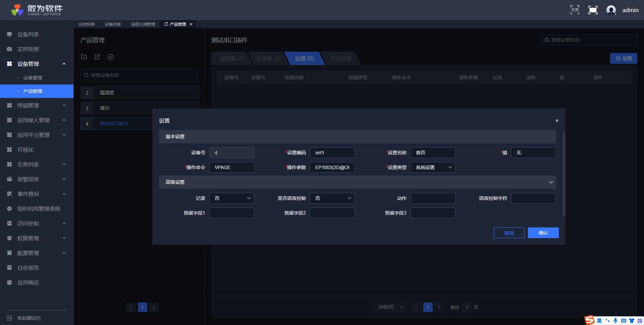Click the dialog's vertical scrollbar

pos(564,174)
